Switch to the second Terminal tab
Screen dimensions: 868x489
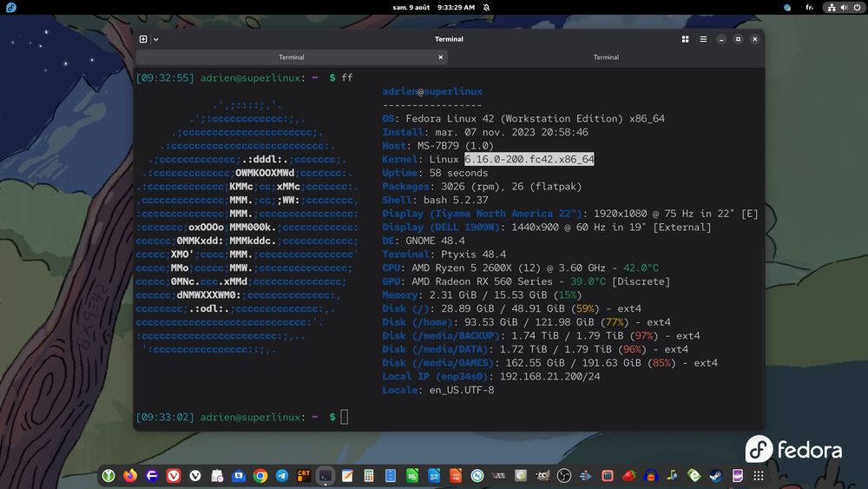(x=606, y=57)
